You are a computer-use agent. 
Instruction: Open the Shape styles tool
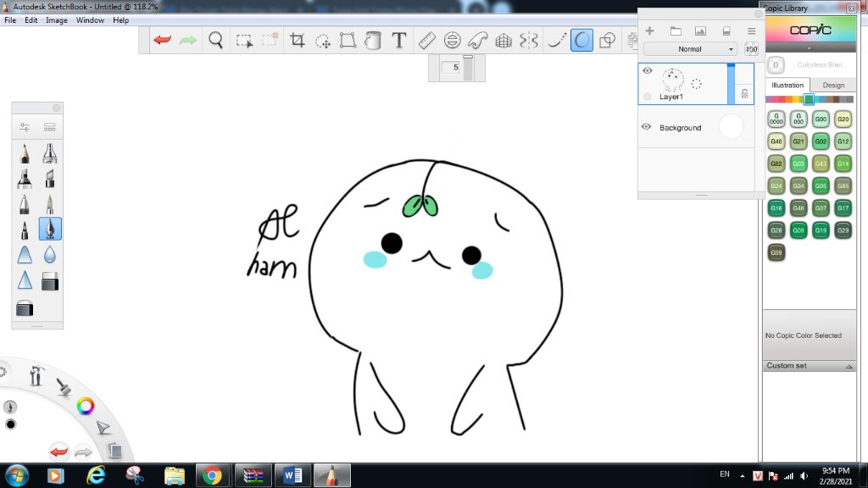(x=608, y=40)
